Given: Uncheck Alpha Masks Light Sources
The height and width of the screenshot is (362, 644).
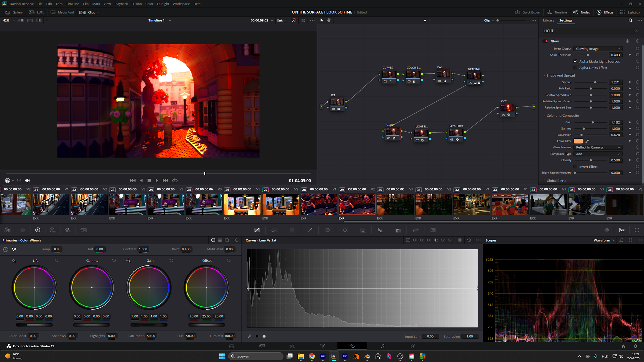Looking at the screenshot, I should [575, 61].
